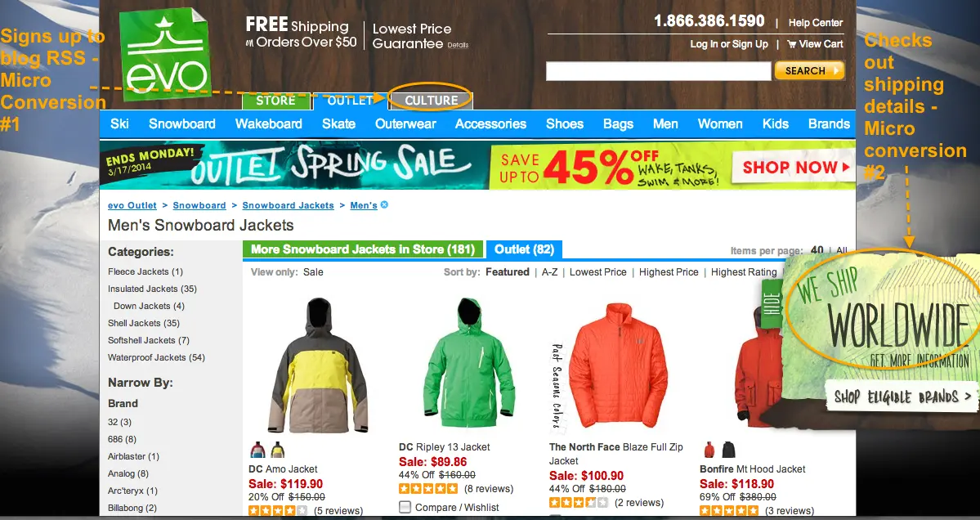Click Shop Eligible Brands link
Screen dimensions: 980x520
902,397
